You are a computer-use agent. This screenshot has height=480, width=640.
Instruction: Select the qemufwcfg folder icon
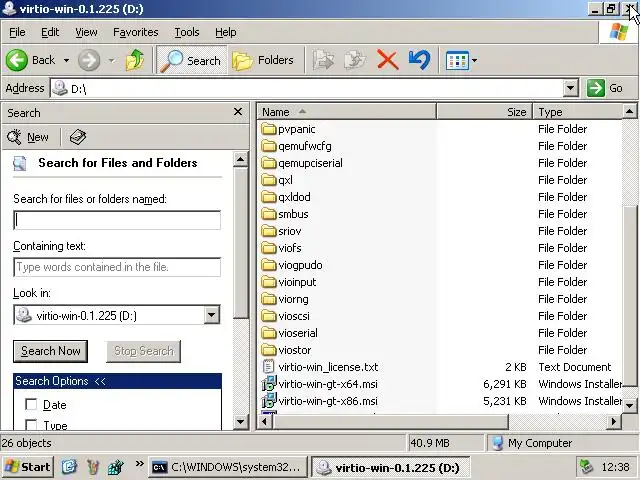click(x=269, y=146)
